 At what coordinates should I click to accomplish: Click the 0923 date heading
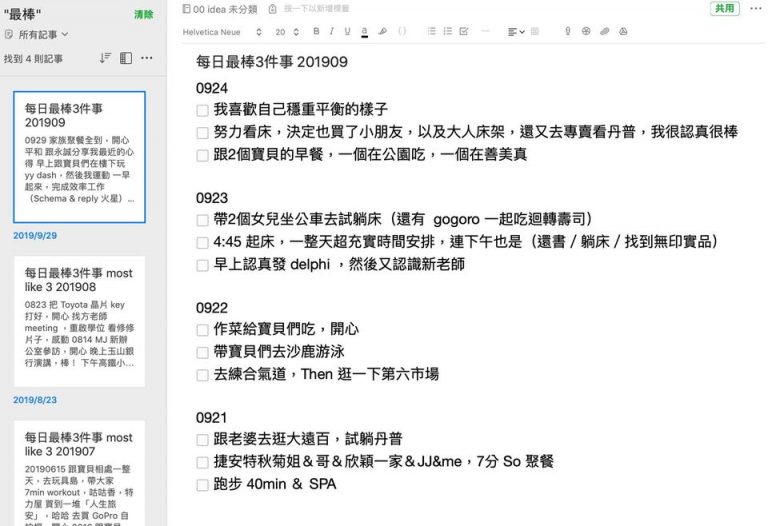(x=212, y=198)
